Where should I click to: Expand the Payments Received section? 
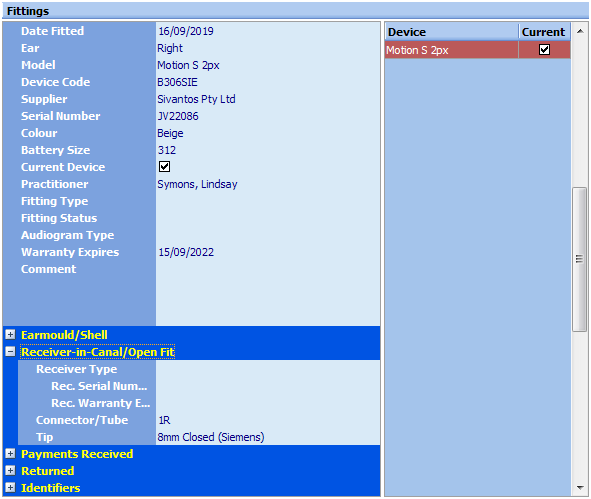click(11, 454)
